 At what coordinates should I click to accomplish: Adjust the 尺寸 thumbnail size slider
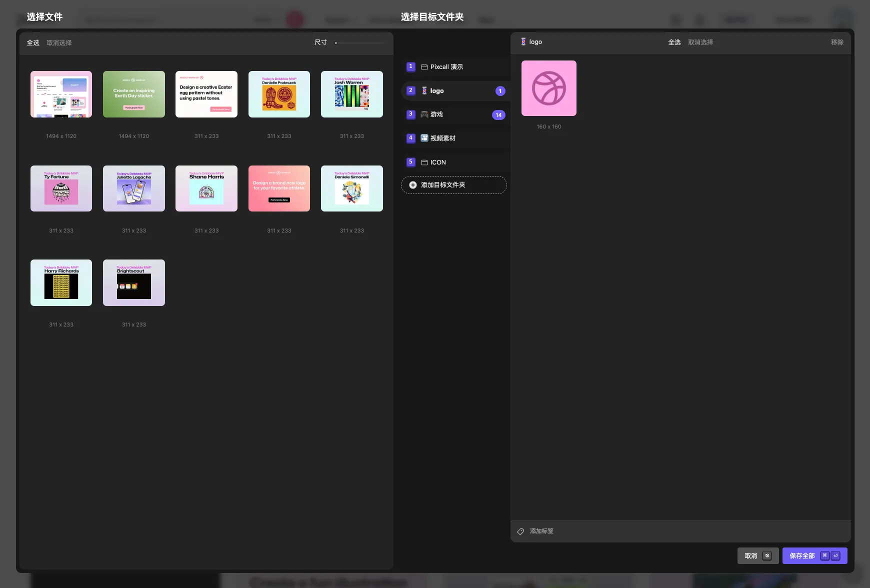click(x=360, y=43)
